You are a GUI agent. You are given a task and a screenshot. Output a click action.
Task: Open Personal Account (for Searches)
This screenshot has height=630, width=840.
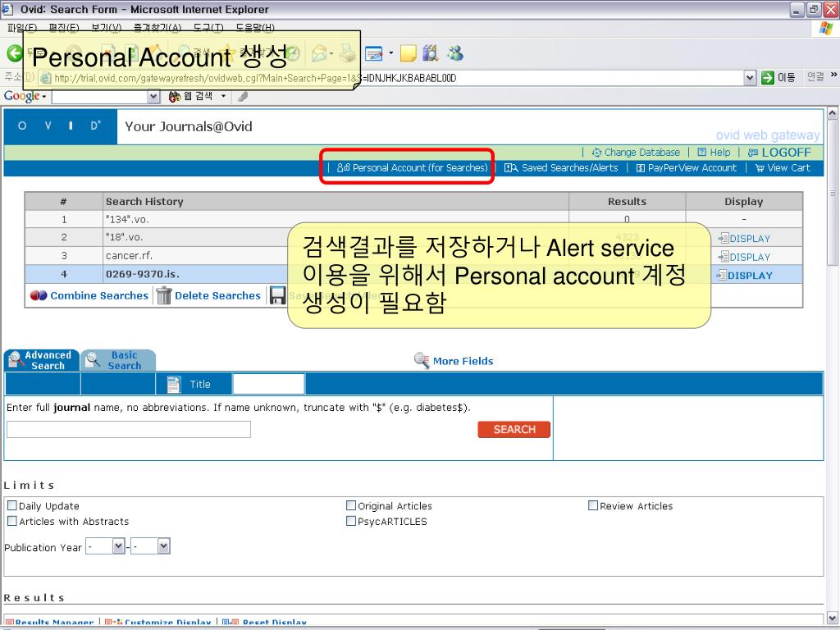[x=413, y=167]
